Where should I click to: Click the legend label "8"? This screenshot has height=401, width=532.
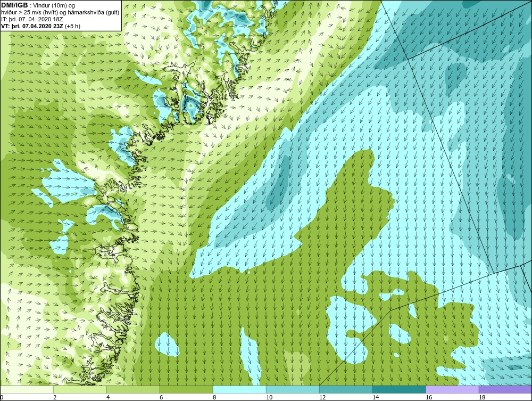(x=214, y=397)
